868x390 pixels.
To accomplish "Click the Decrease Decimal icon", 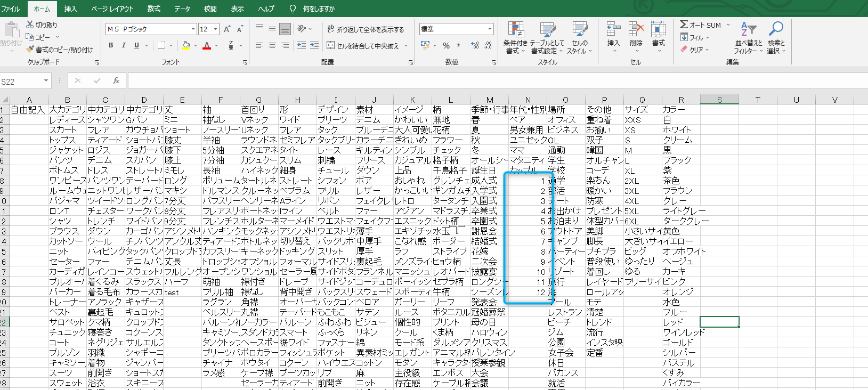I will [x=488, y=46].
